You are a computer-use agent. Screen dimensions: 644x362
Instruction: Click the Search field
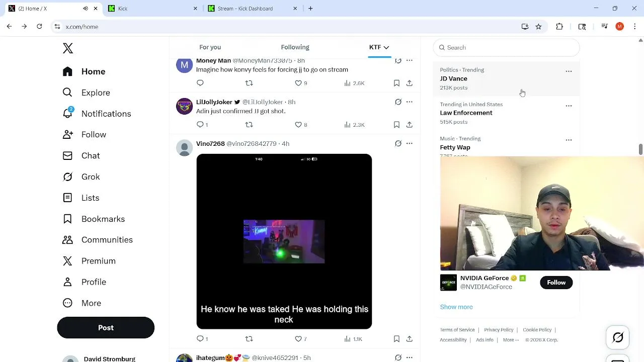[x=506, y=47]
